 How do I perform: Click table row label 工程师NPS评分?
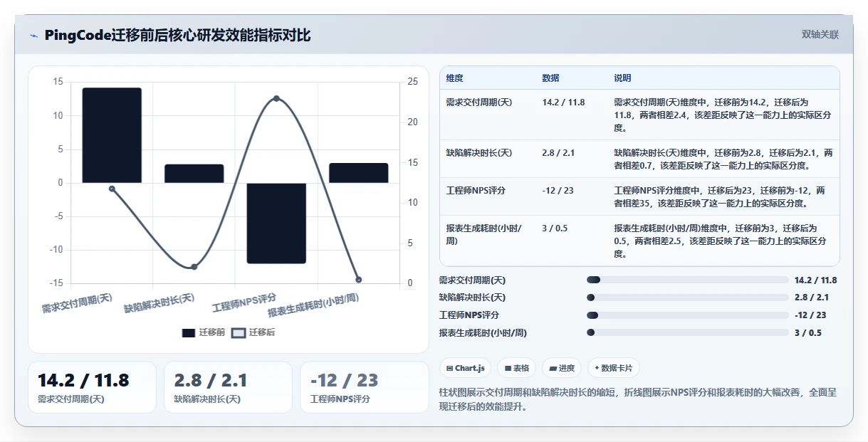pyautogui.click(x=476, y=191)
